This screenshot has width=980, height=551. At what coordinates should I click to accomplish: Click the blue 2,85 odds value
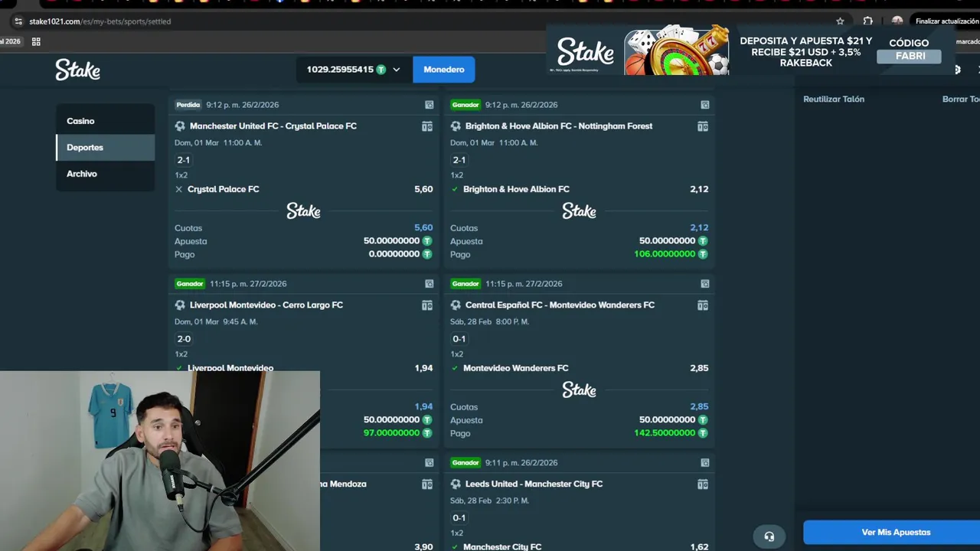click(x=699, y=407)
